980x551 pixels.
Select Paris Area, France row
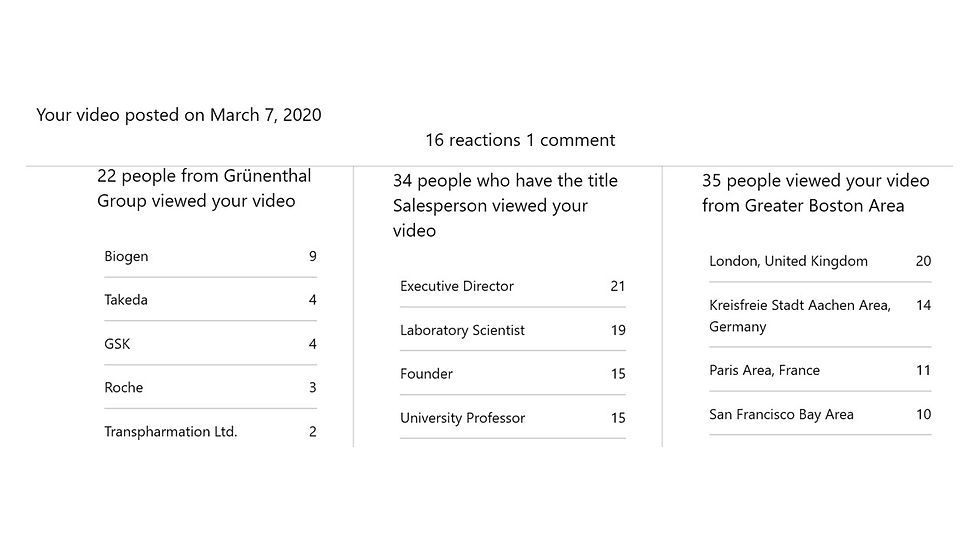pos(820,370)
